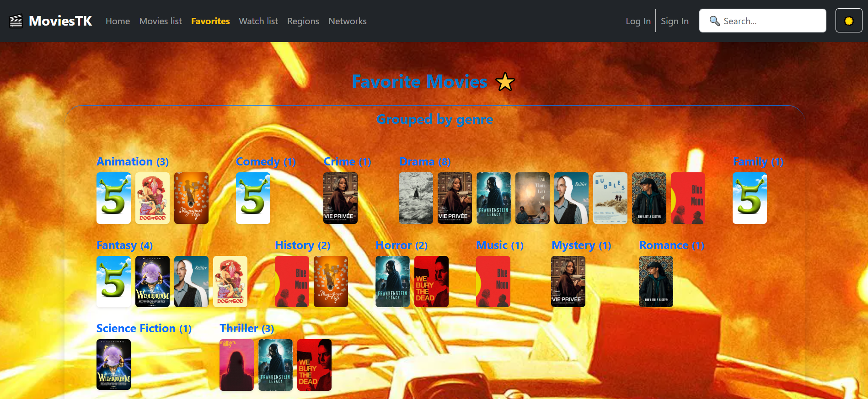Open the Watch list menu item
The width and height of the screenshot is (868, 399).
pos(258,21)
